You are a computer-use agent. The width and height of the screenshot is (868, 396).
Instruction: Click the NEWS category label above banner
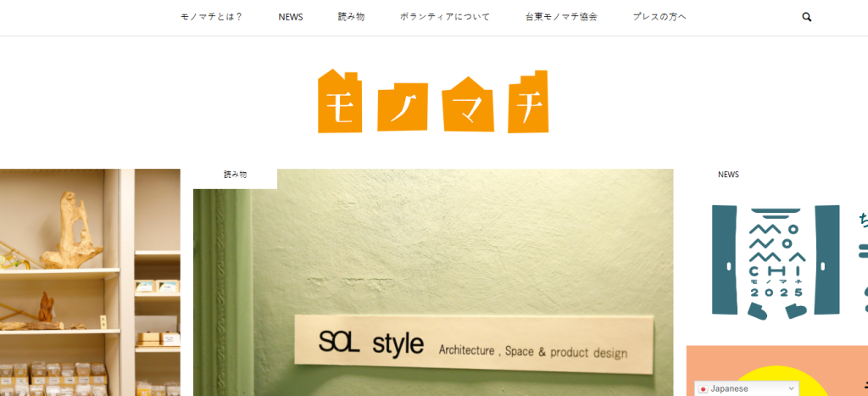click(x=728, y=175)
